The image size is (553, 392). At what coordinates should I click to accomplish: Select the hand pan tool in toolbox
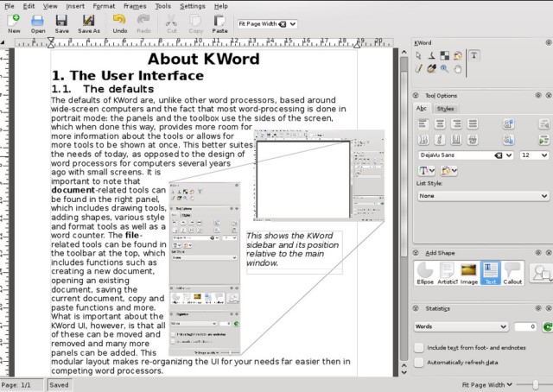pos(457,69)
